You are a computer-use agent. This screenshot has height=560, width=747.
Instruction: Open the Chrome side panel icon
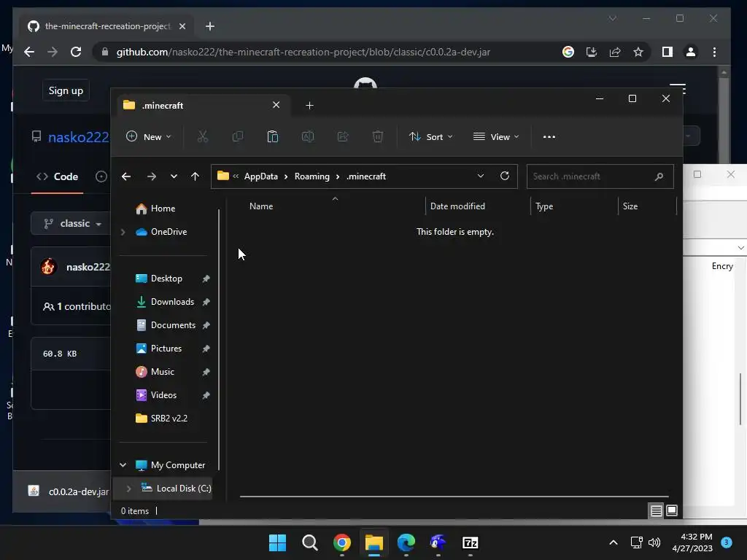(667, 52)
